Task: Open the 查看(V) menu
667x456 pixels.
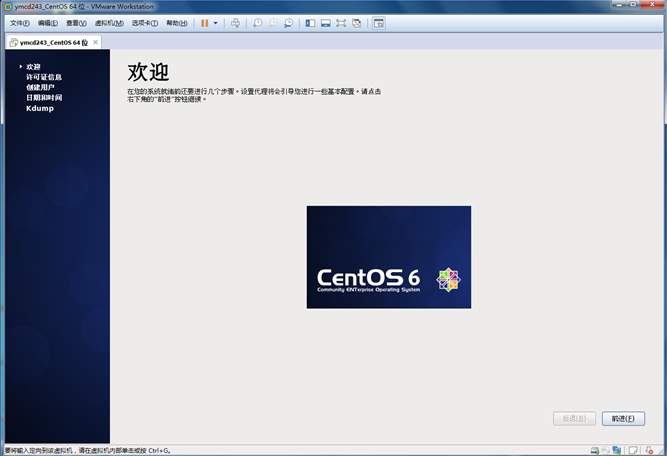Action: (x=76, y=23)
